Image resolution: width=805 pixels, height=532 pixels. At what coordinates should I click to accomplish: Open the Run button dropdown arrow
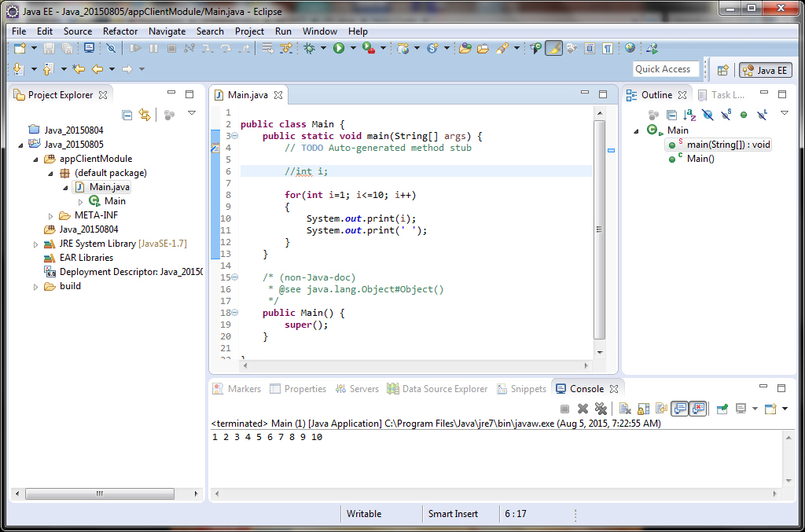(x=352, y=49)
